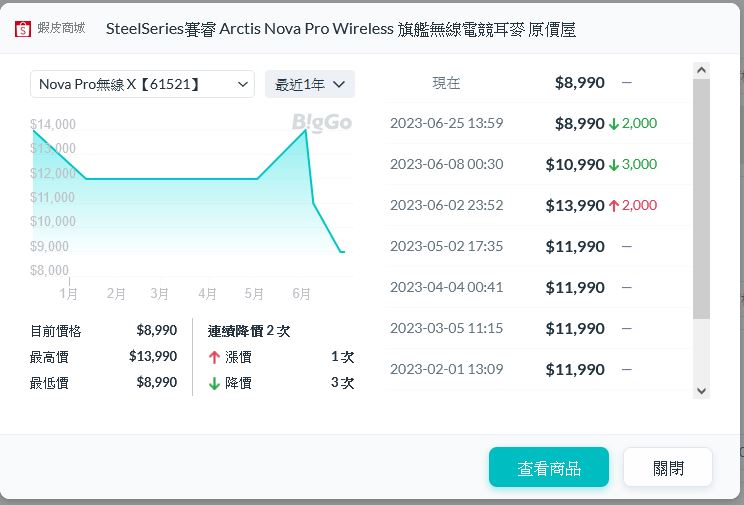The image size is (744, 505).
Task: Click the June peak on price chart
Action: click(x=305, y=130)
